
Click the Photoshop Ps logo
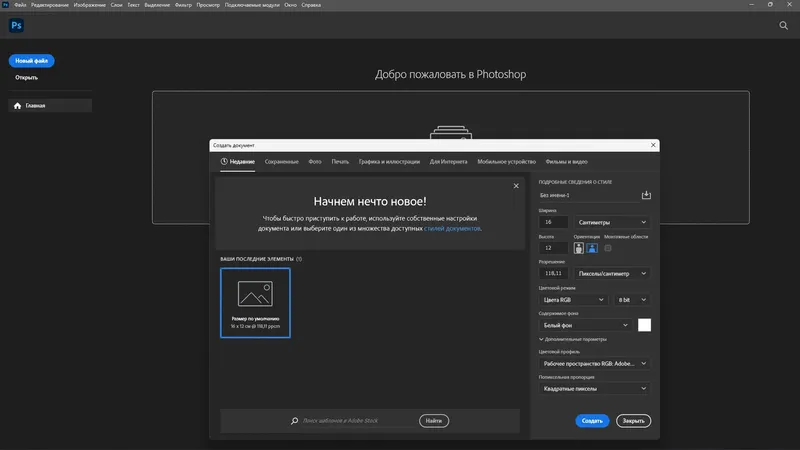(16, 26)
